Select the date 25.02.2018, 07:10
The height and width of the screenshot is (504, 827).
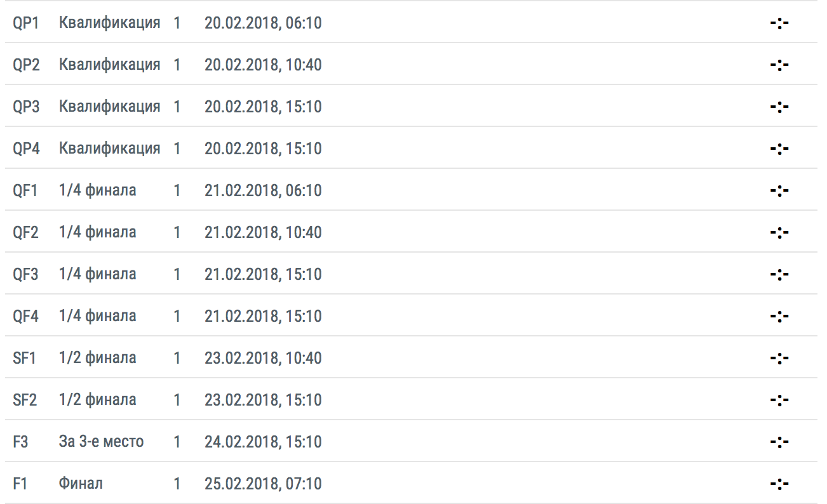point(263,484)
